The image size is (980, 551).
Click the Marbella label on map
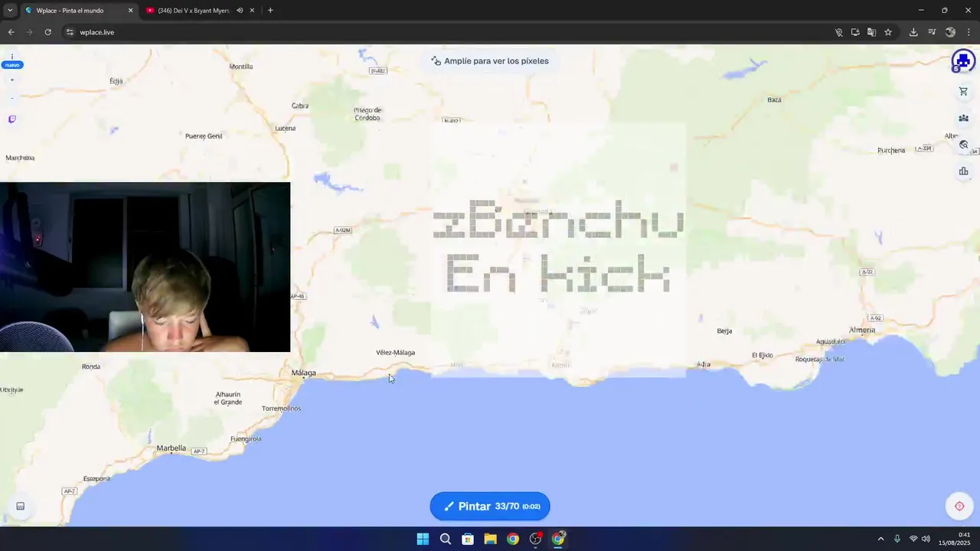171,448
